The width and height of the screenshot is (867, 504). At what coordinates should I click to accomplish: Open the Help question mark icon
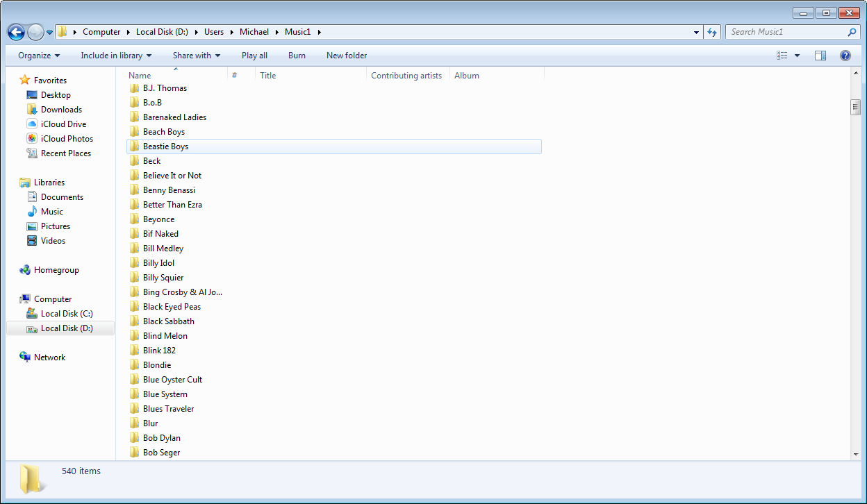tap(845, 56)
